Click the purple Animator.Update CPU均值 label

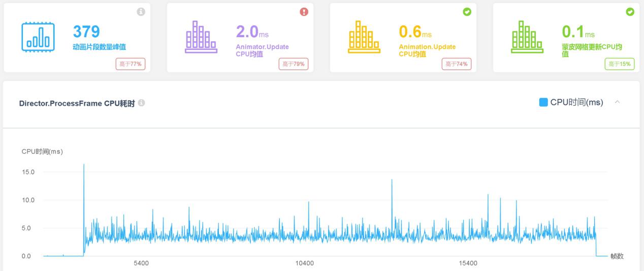pos(262,50)
